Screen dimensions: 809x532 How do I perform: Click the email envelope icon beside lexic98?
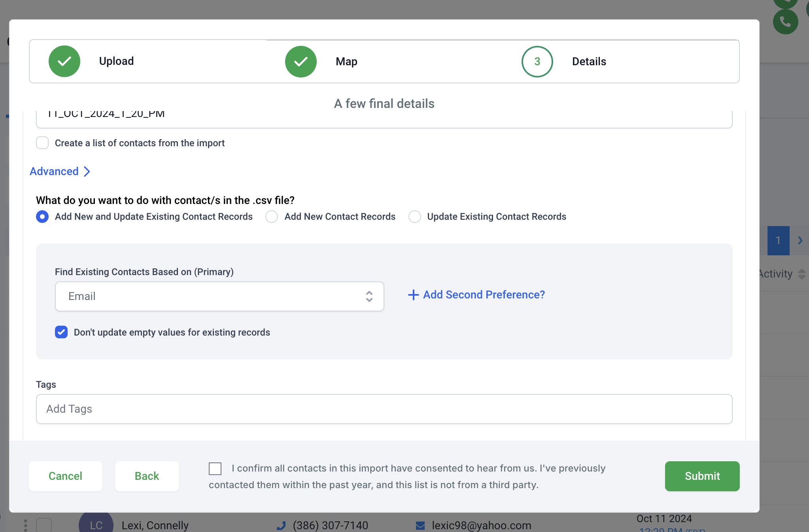tap(420, 525)
